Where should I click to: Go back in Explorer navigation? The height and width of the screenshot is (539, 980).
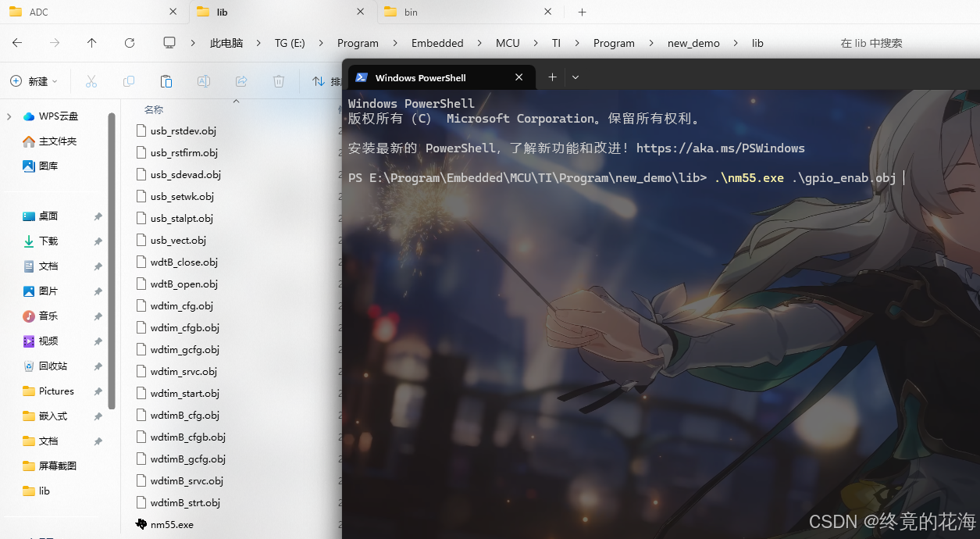(x=17, y=43)
